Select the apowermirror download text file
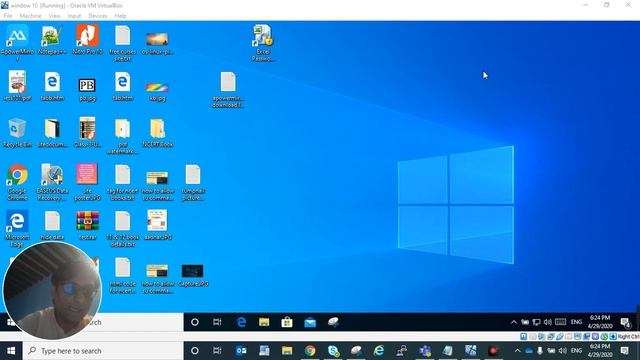Image resolution: width=640 pixels, height=360 pixels. coord(228,90)
